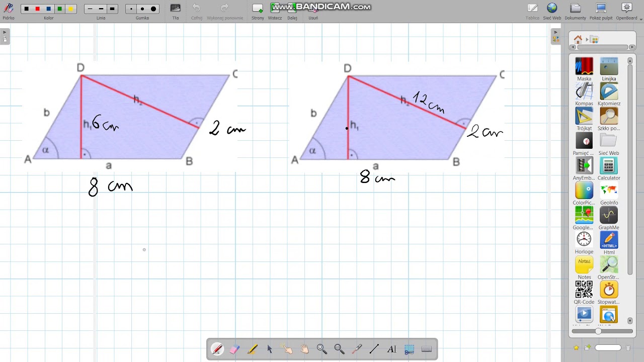
Task: Choose the thick line width
Action: click(x=112, y=9)
